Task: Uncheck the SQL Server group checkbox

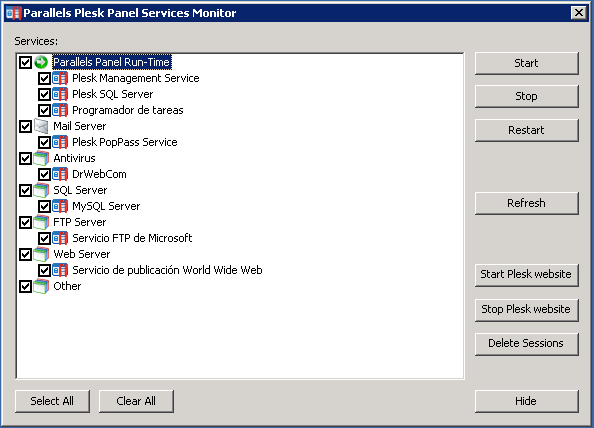Action: (25, 191)
